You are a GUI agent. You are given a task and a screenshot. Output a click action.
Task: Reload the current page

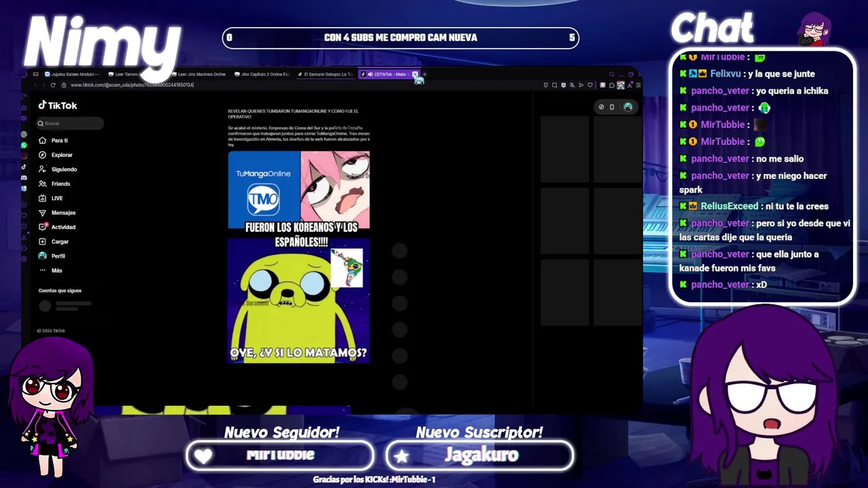point(53,85)
